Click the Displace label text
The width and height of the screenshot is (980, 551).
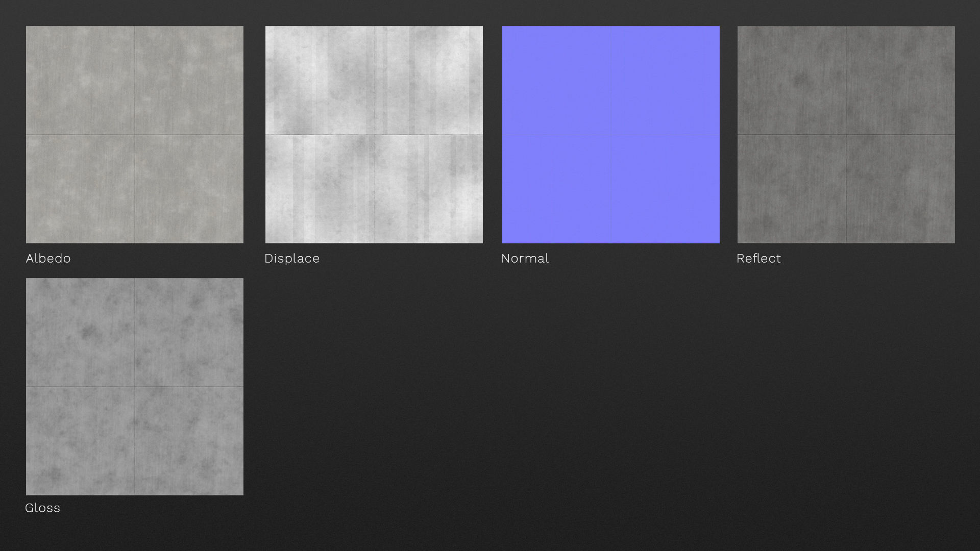tap(292, 258)
